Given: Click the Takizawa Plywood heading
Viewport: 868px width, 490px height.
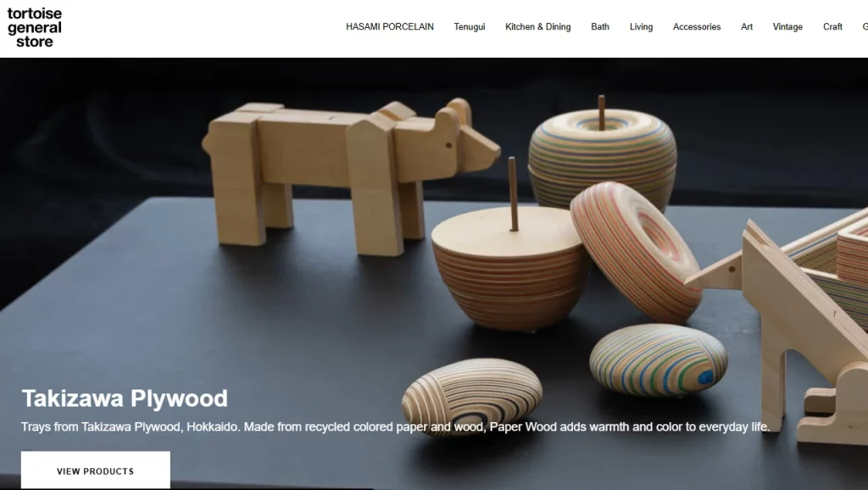Looking at the screenshot, I should 125,398.
